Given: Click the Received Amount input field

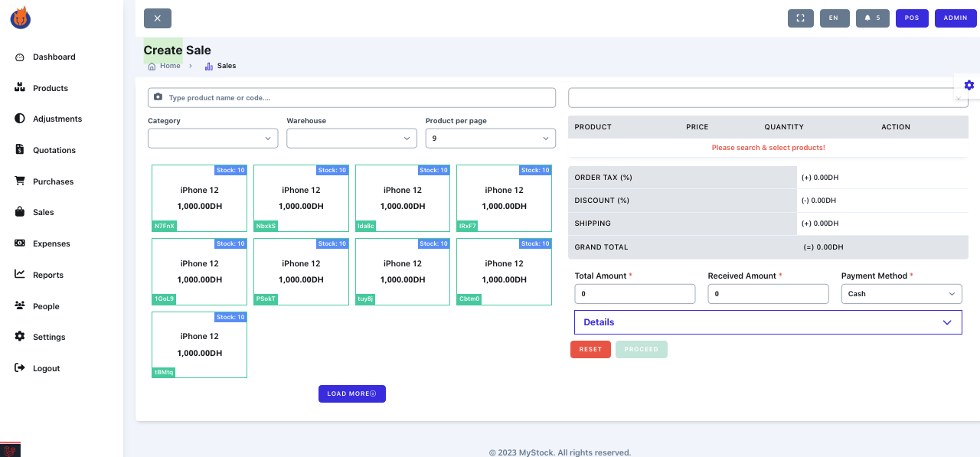Looking at the screenshot, I should pyautogui.click(x=768, y=294).
